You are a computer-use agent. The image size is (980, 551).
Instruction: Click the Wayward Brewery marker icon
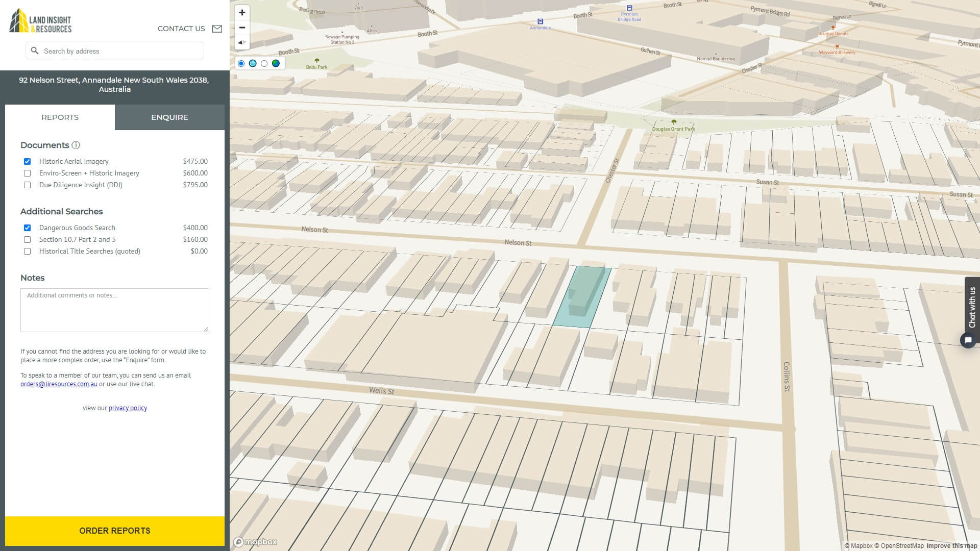click(837, 46)
